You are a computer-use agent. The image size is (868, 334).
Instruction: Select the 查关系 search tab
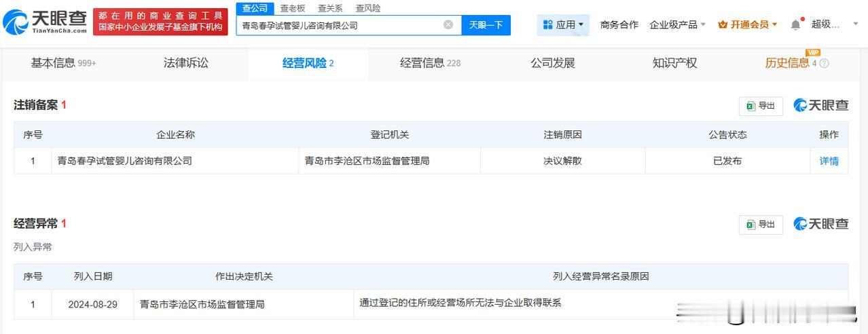(330, 8)
